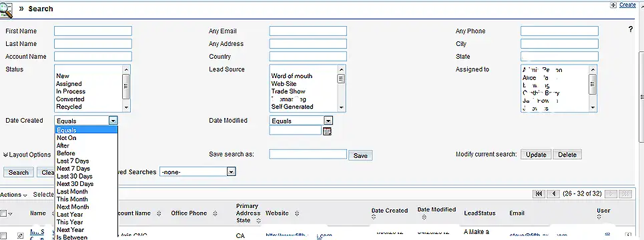Image resolution: width=644 pixels, height=240 pixels.
Task: Choose 'Not On' in Date Created list
Action: pyautogui.click(x=86, y=138)
